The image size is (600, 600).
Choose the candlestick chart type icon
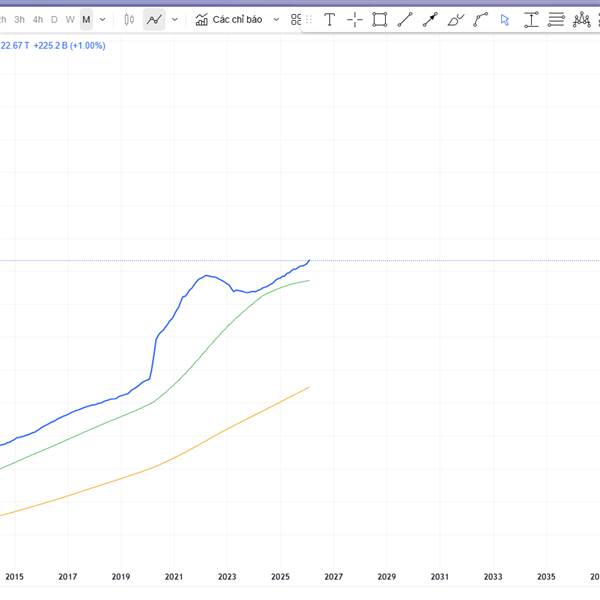point(129,19)
